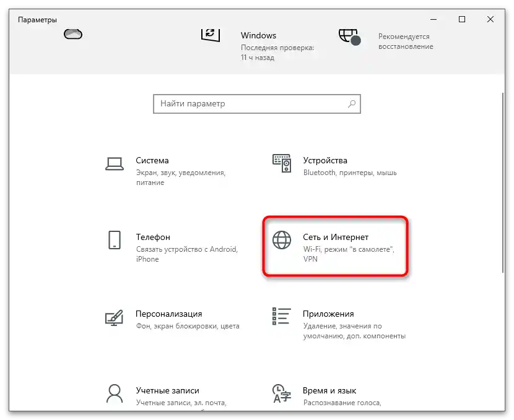This screenshot has height=420, width=514.
Task: Click the Распознавание голоса description
Action: click(342, 403)
